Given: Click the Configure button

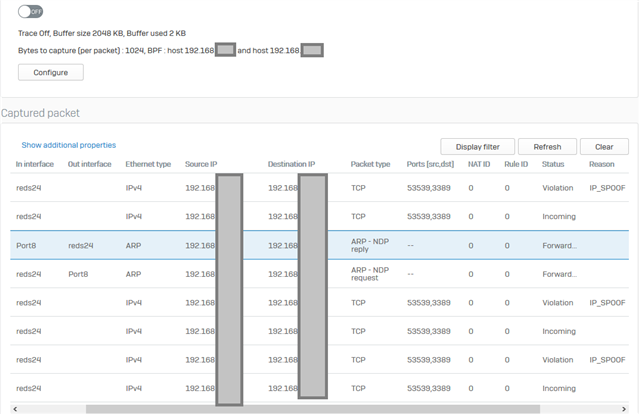Looking at the screenshot, I should tap(51, 72).
